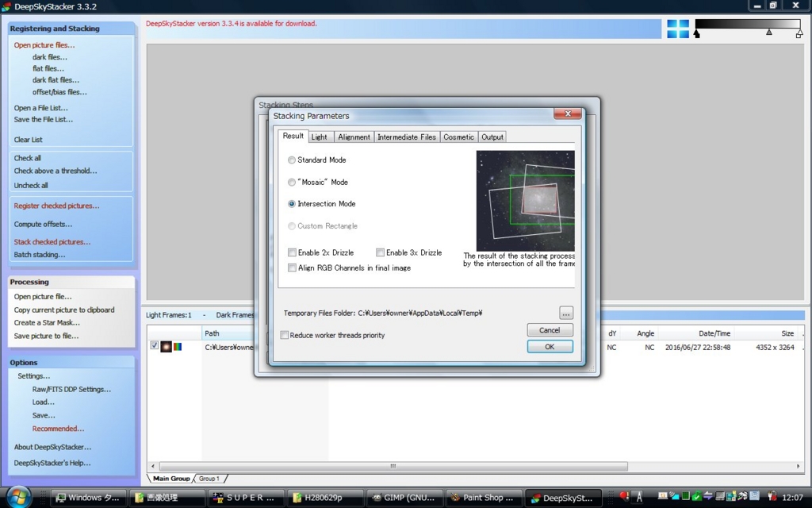Viewport: 812px width, 508px height.
Task: Open the Alignment tab
Action: (x=354, y=137)
